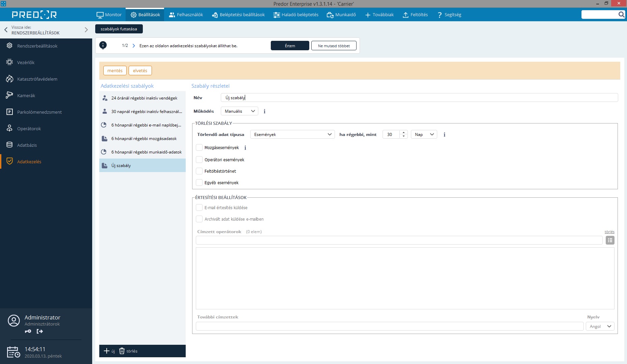The image size is (627, 364).
Task: Switch to the Felhasználók tab
Action: (x=186, y=15)
